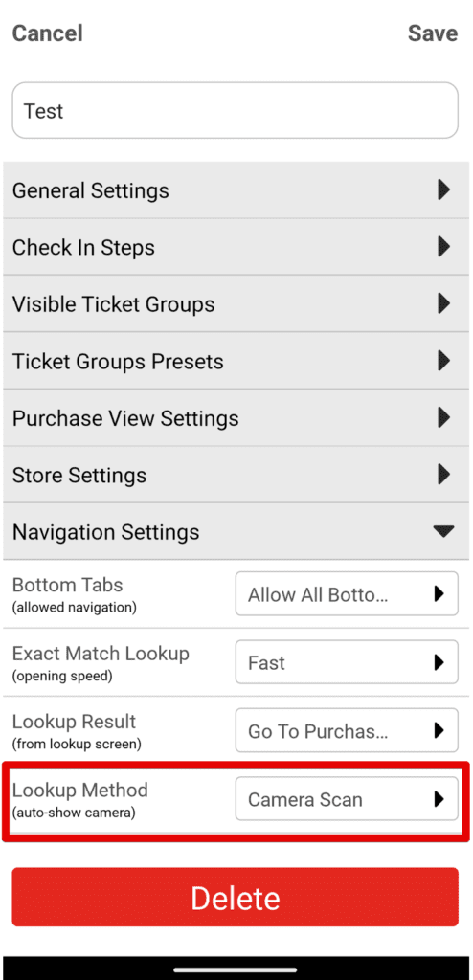Click the arrow in the Camera Scan selector

coord(439,798)
